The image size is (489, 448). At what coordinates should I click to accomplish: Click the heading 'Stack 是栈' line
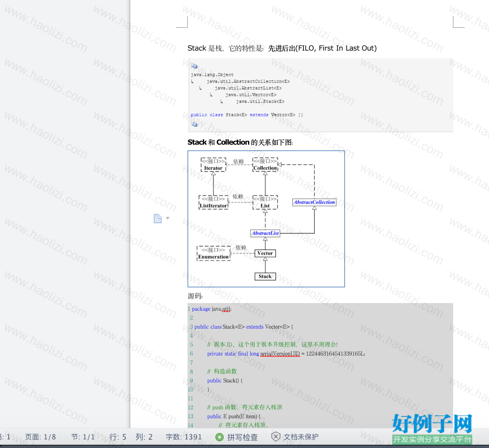[x=282, y=48]
